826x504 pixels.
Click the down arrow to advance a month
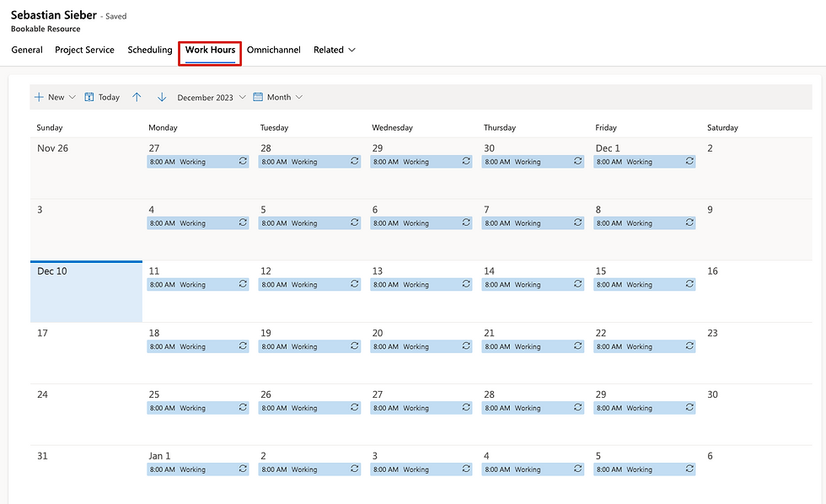coord(161,97)
